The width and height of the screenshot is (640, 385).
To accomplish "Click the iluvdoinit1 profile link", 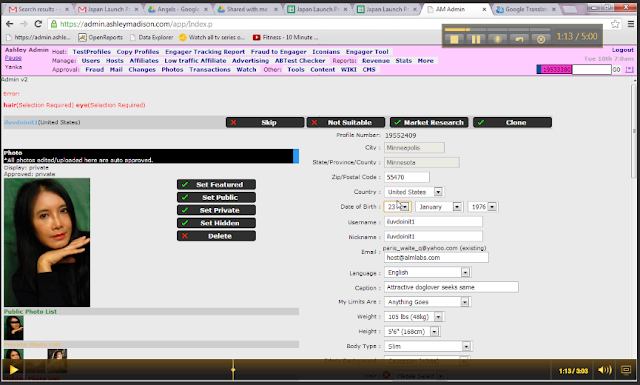I will pyautogui.click(x=21, y=122).
